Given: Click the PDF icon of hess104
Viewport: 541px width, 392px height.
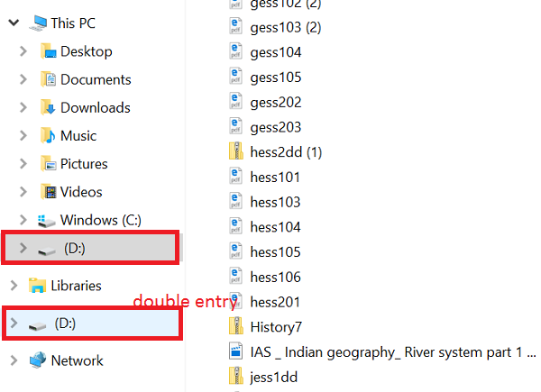Looking at the screenshot, I should click(x=235, y=226).
